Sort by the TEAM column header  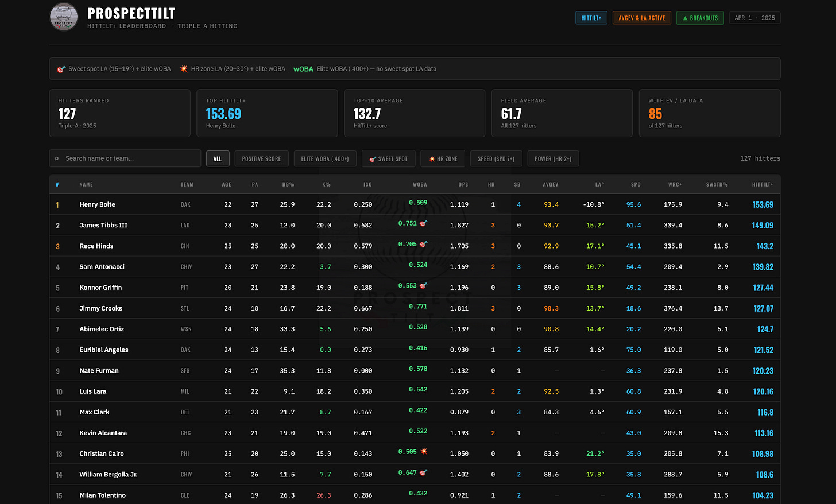coord(187,184)
